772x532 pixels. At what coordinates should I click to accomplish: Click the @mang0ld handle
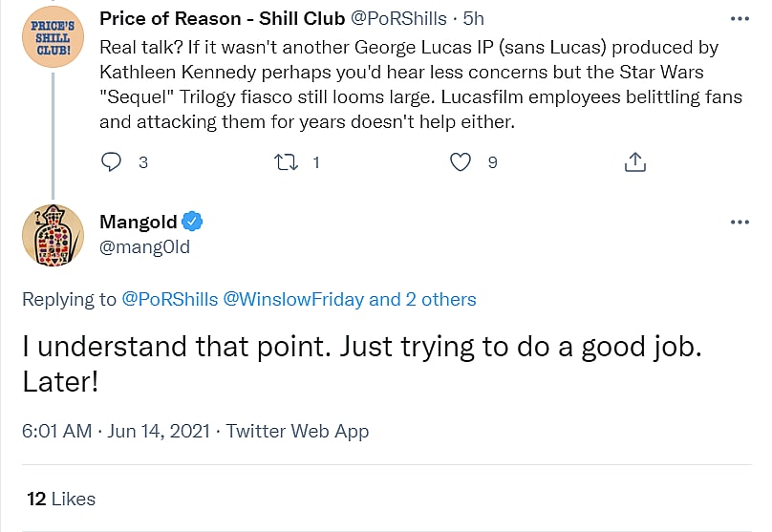[144, 247]
